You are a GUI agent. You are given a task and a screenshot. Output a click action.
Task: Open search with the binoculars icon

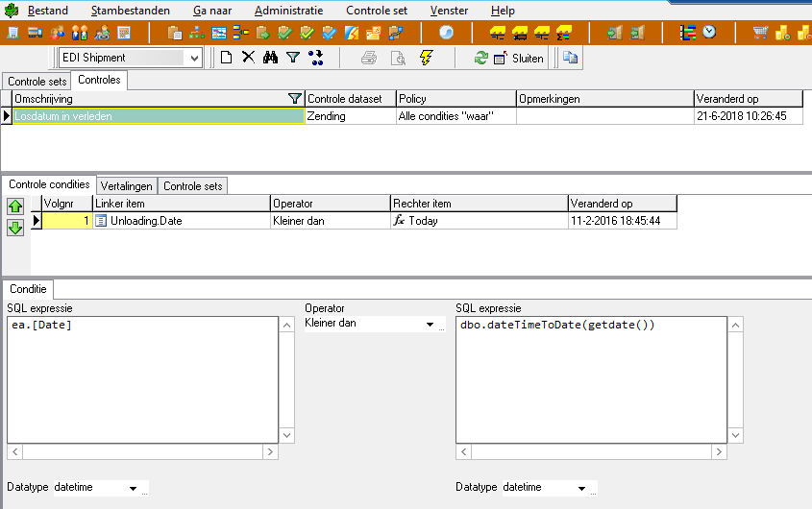270,58
